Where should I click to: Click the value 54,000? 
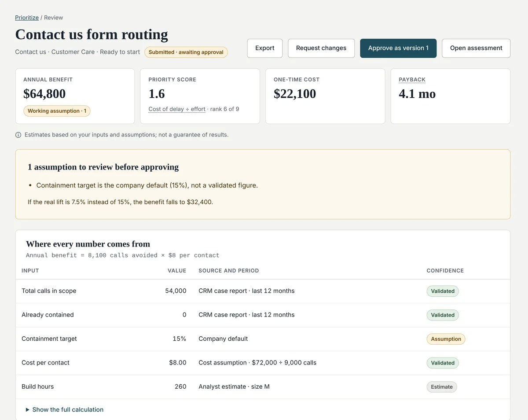pyautogui.click(x=176, y=291)
